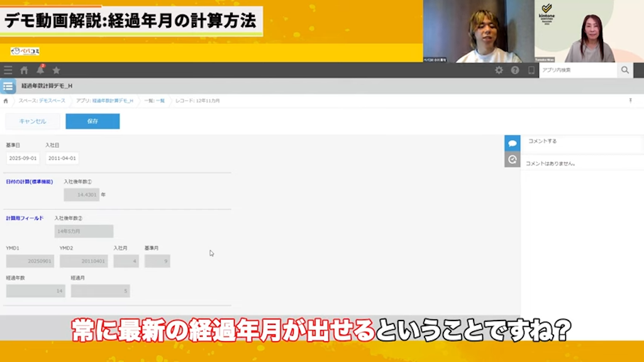The width and height of the screenshot is (644, 362).
Task: Open app settings via the gear icon
Action: (500, 70)
